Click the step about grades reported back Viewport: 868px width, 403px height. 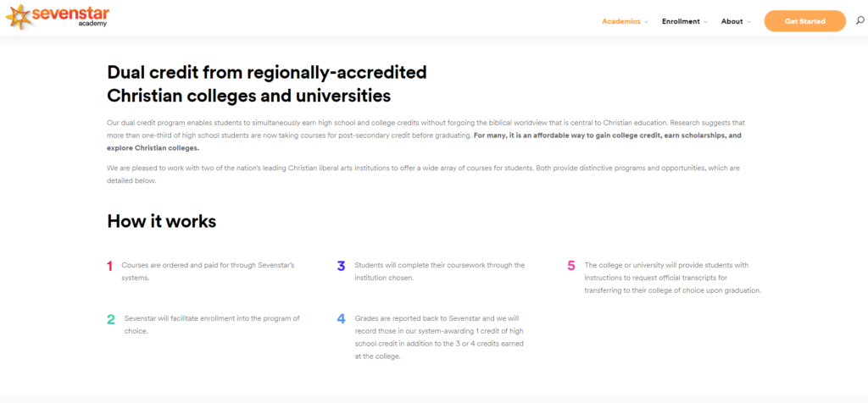click(440, 337)
